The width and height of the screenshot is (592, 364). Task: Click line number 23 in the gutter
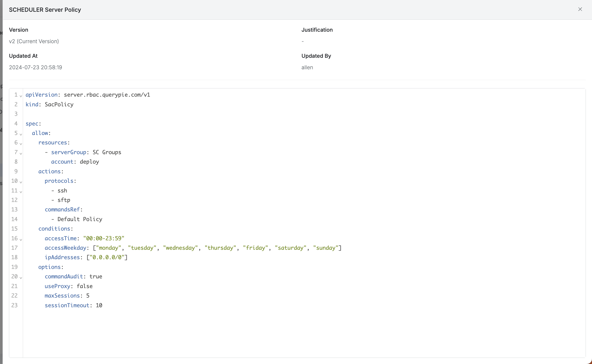point(14,305)
